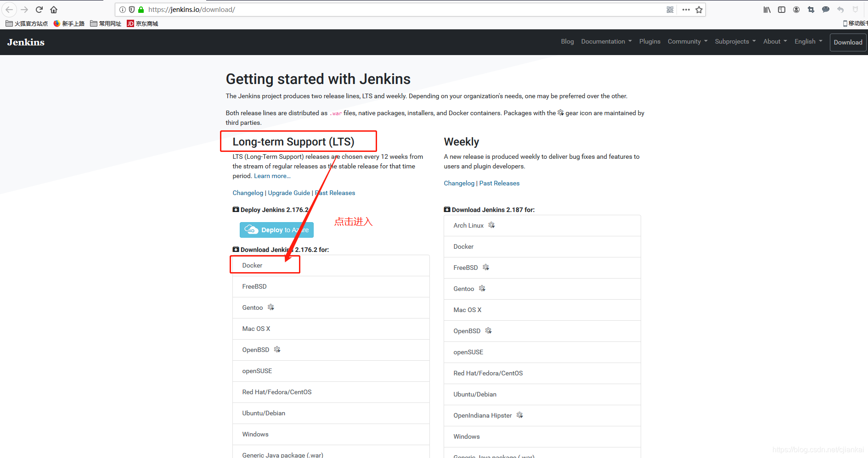The image size is (868, 458).
Task: Open the Firefox account icon
Action: (x=796, y=10)
